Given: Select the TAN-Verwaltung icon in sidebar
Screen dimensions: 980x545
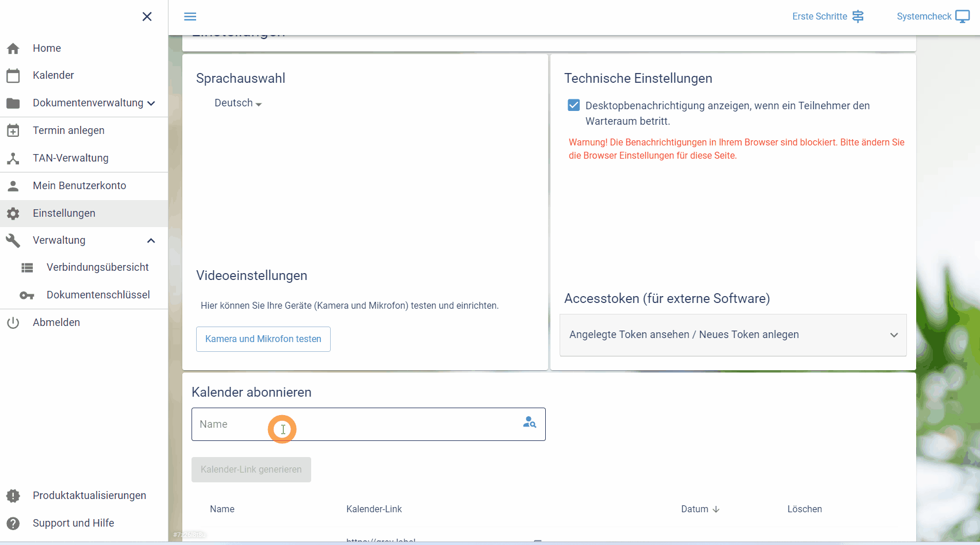Looking at the screenshot, I should [x=13, y=158].
